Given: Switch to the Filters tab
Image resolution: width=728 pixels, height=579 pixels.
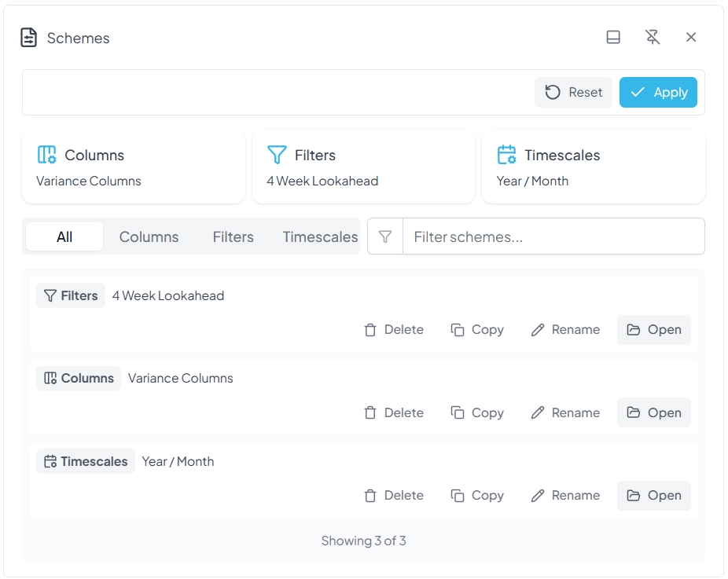Looking at the screenshot, I should click(233, 236).
